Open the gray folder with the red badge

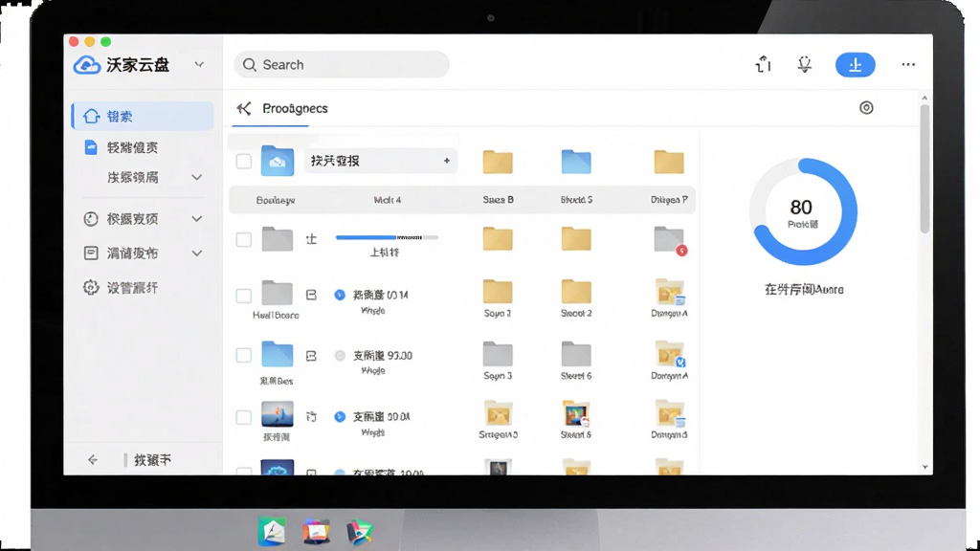click(670, 240)
